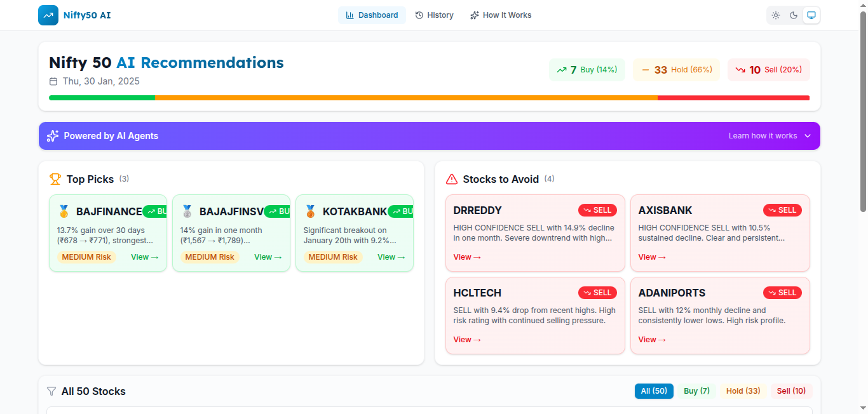The width and height of the screenshot is (868, 414).
Task: Click the filter funnel icon beside All 50 Stocks
Action: pyautogui.click(x=51, y=391)
